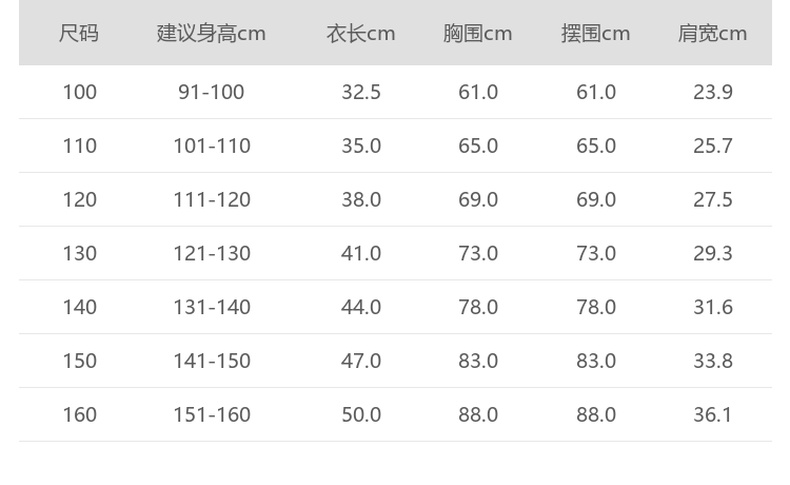Choose size 140 row label

tap(79, 307)
